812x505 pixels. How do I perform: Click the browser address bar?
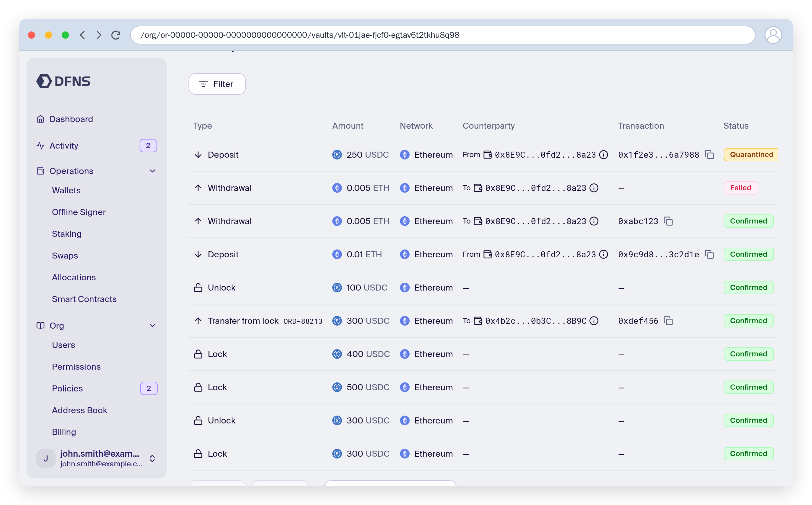[x=442, y=35]
